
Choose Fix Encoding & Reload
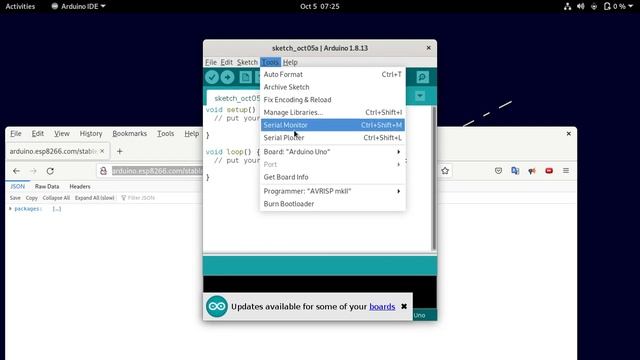point(333,100)
